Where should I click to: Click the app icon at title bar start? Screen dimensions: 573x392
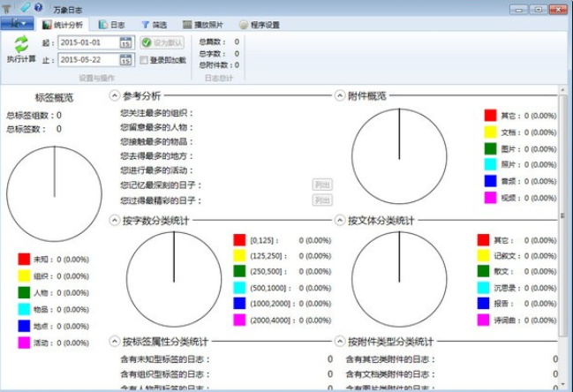coord(6,8)
